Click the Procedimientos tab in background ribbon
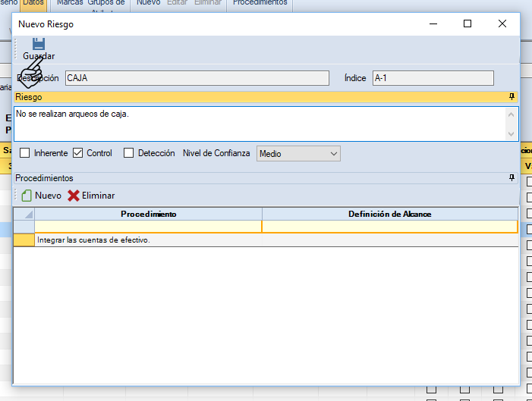The image size is (532, 401). tap(260, 4)
